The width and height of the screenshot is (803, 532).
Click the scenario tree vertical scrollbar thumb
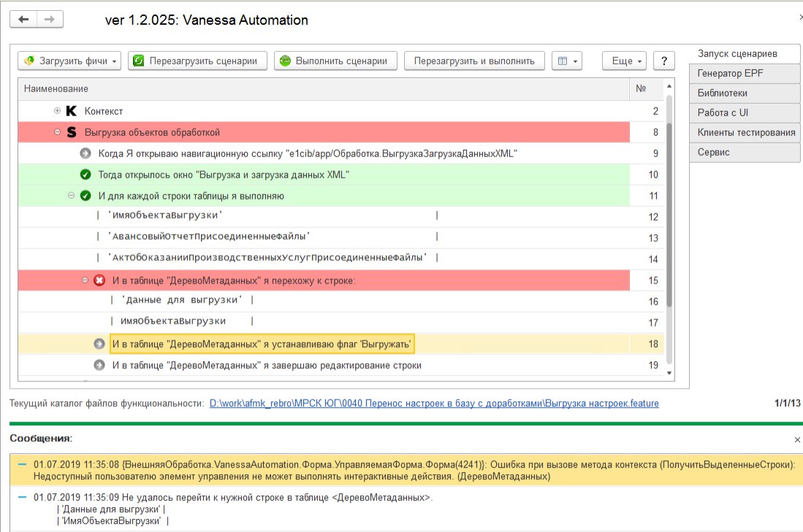tap(669, 215)
